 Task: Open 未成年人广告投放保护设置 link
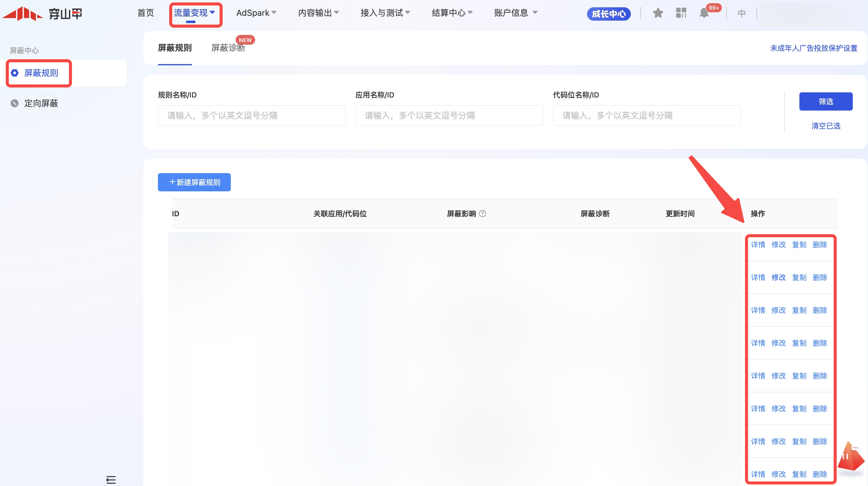pyautogui.click(x=813, y=48)
